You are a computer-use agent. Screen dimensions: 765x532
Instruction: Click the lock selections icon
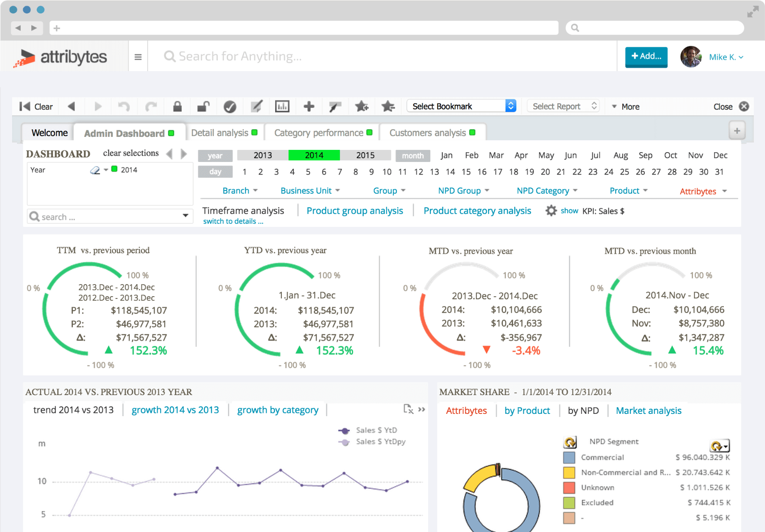pyautogui.click(x=177, y=106)
